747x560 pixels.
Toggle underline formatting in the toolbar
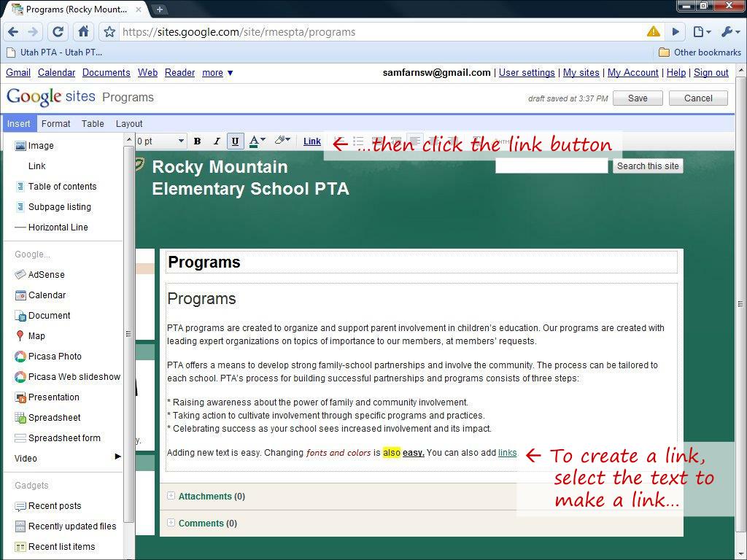pos(236,141)
